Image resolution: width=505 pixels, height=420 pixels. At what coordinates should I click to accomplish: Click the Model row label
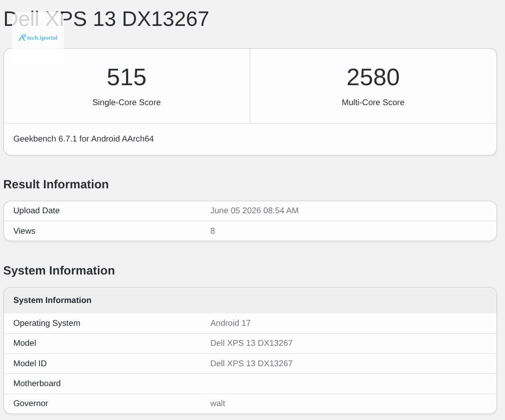coord(24,343)
